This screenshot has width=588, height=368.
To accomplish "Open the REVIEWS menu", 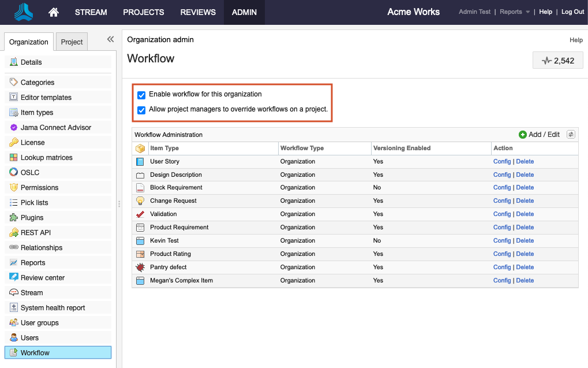I will (x=198, y=12).
